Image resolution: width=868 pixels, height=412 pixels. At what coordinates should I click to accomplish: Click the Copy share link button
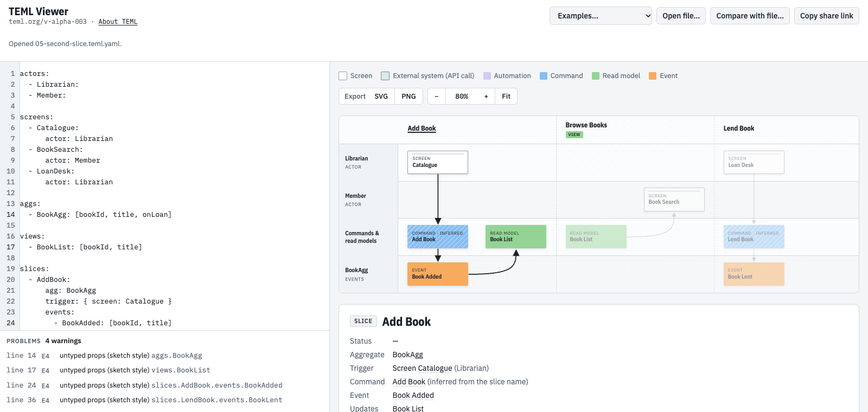click(826, 16)
